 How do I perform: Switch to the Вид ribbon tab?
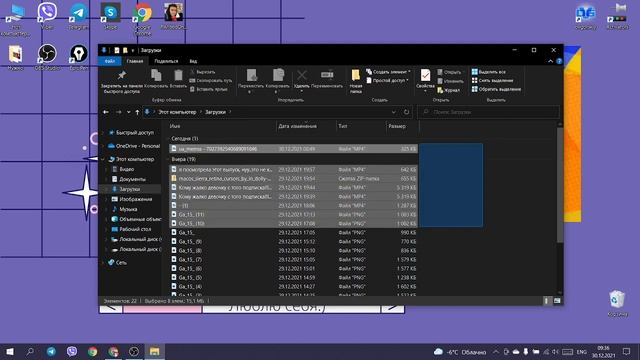(193, 61)
